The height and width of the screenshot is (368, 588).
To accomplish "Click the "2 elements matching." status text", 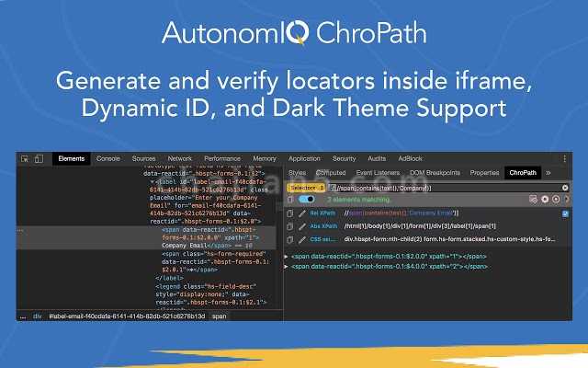I will (x=359, y=200).
